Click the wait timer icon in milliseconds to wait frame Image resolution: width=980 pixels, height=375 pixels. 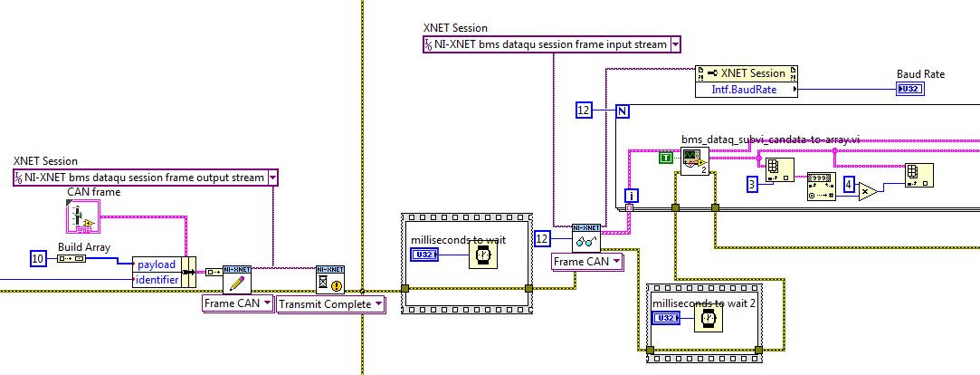pyautogui.click(x=483, y=255)
